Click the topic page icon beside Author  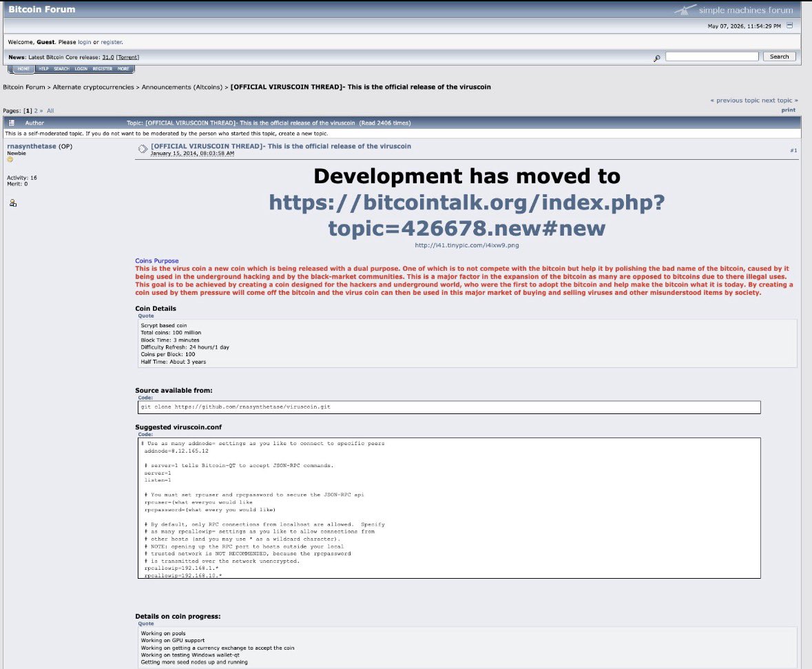12,123
